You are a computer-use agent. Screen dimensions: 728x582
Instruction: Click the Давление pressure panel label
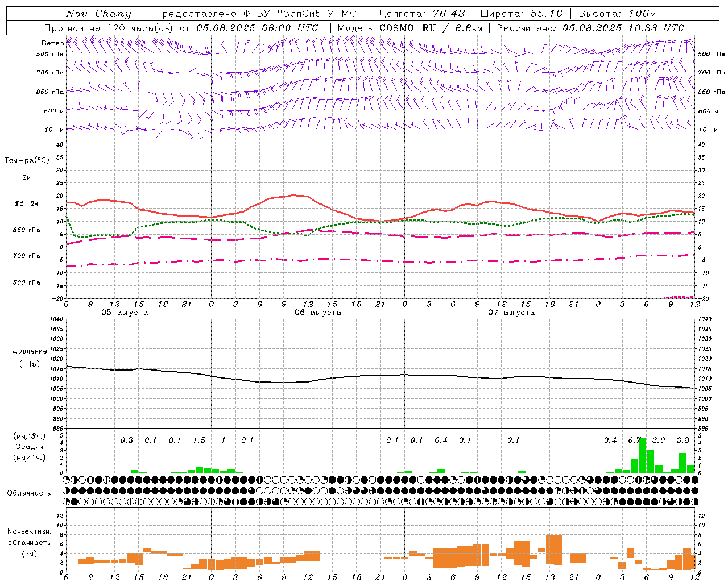(x=30, y=351)
